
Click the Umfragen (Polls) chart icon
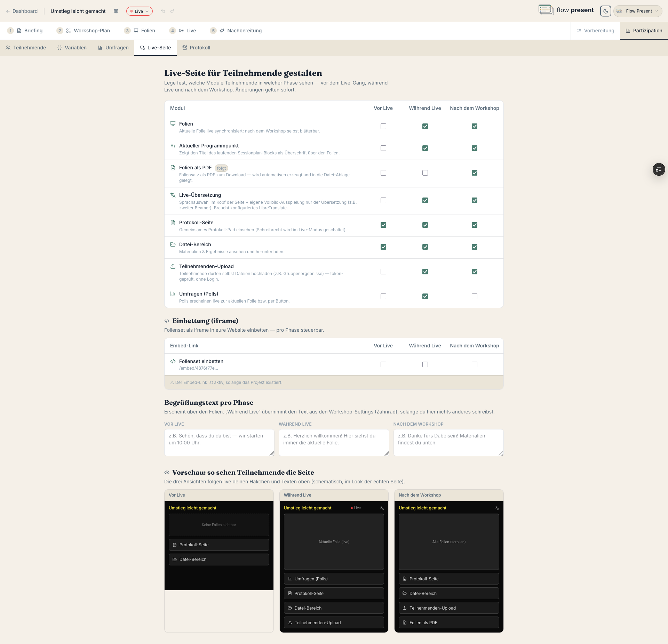[x=173, y=294]
